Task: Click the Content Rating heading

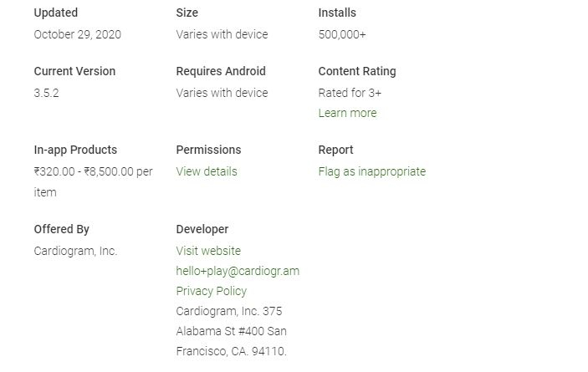Action: (x=357, y=71)
